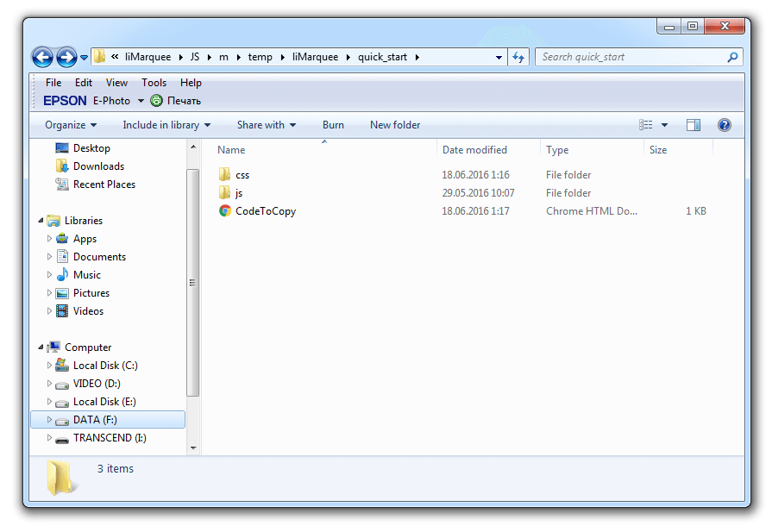Click the navigation pane scroll down arrow
The image size is (772, 532).
point(193,448)
